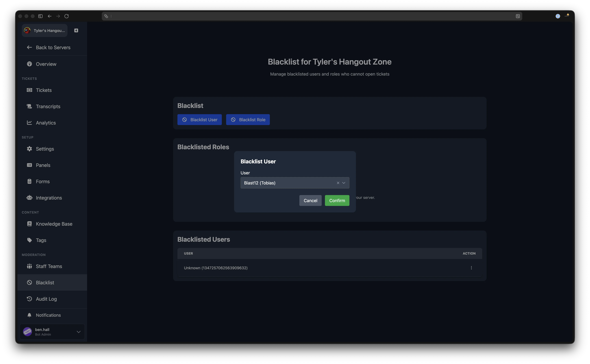Click the Blacklist Role button
Viewport: 590px width, 364px height.
tap(248, 120)
